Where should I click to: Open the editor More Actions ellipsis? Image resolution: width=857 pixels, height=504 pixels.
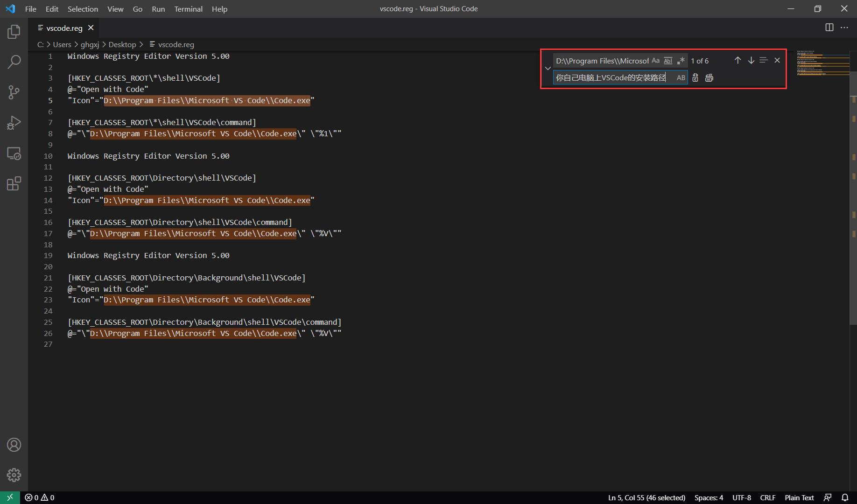844,28
